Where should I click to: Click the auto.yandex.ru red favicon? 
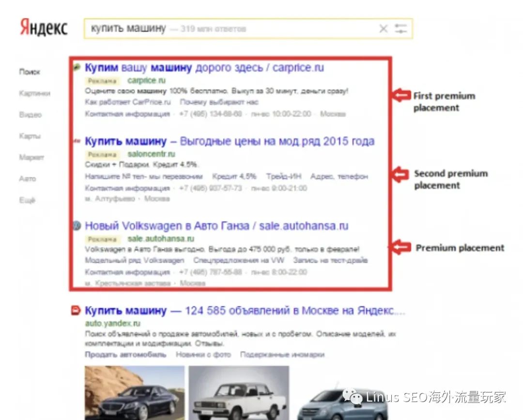click(x=76, y=311)
